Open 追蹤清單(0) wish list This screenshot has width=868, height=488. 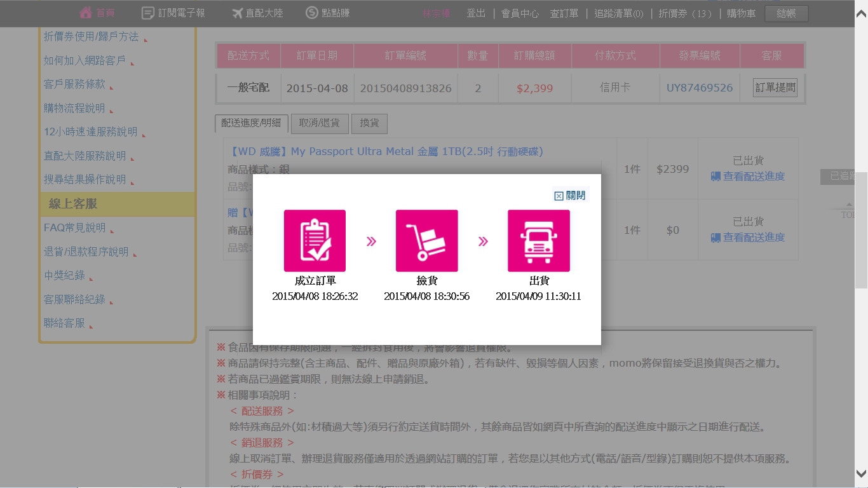(618, 13)
